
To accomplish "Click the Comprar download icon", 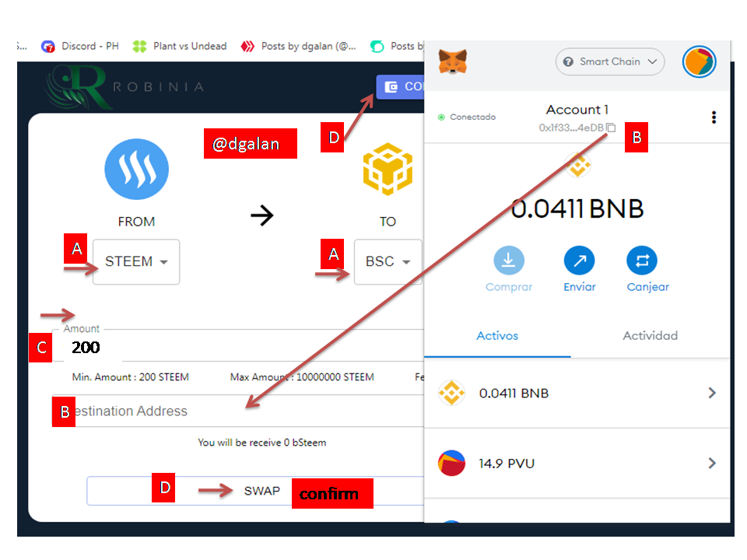I will pyautogui.click(x=508, y=261).
